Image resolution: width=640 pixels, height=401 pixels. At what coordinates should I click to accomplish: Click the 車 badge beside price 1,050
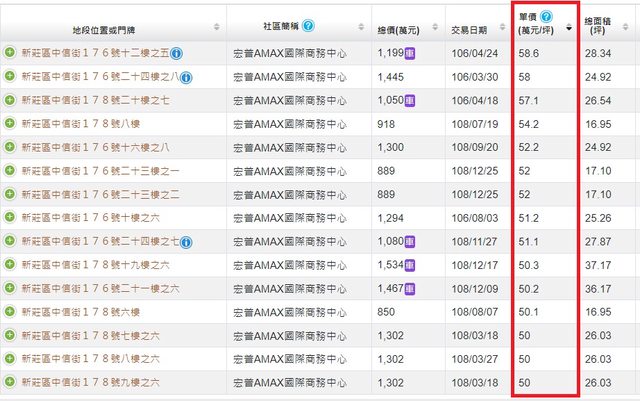411,101
